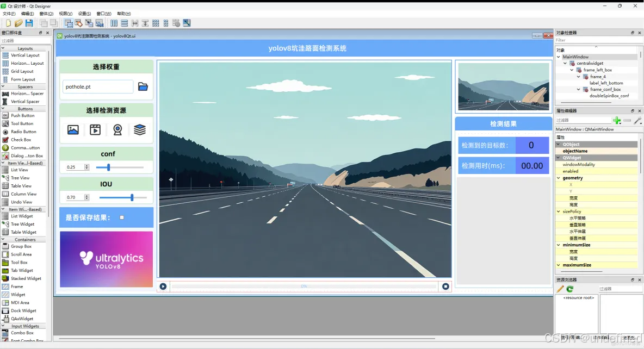Select Tab Widget in the widget box

(x=22, y=271)
